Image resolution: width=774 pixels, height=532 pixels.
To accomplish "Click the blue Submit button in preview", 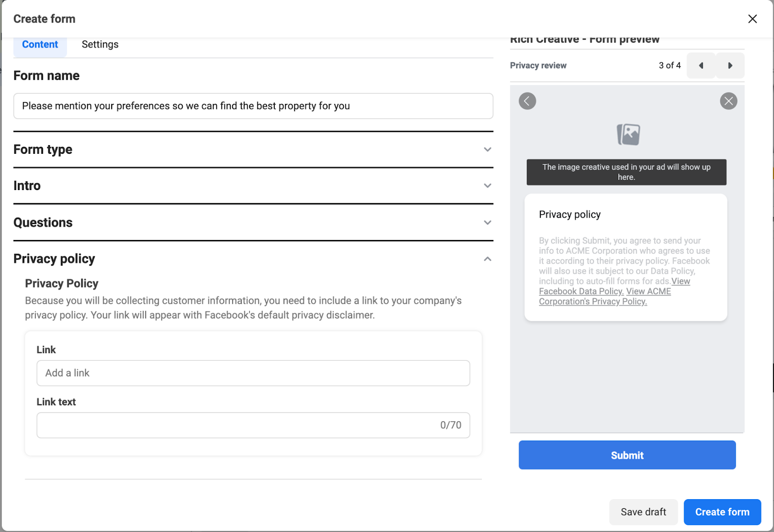I will pyautogui.click(x=627, y=455).
